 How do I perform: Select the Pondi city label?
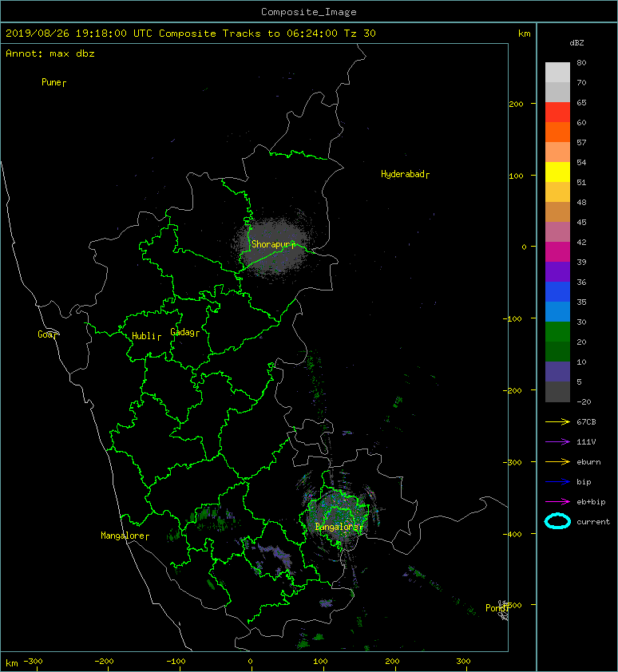coord(495,607)
